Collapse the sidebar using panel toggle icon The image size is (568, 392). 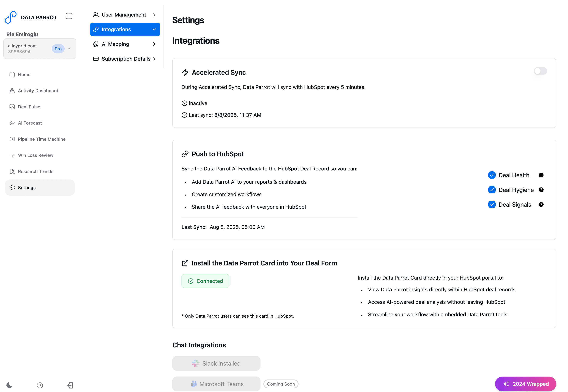[x=69, y=16]
